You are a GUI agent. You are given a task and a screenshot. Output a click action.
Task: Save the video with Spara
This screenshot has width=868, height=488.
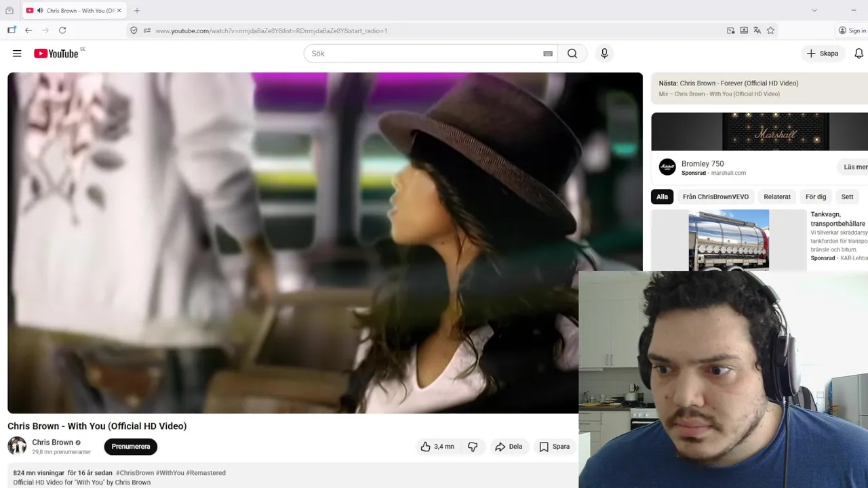pyautogui.click(x=554, y=447)
